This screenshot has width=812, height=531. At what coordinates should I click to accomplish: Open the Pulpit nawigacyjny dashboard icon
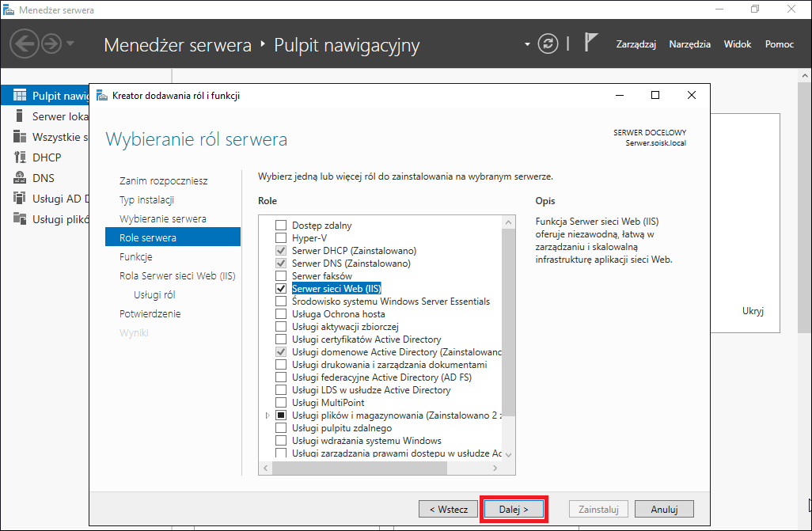20,95
